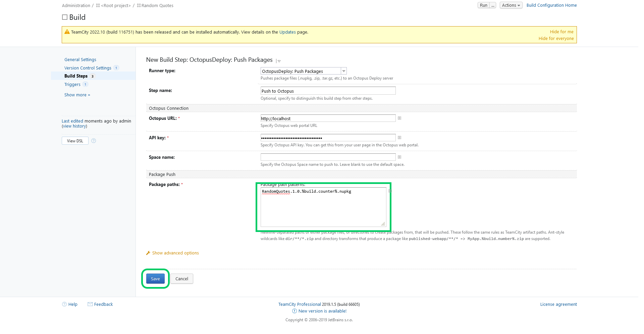644x334 pixels.
Task: Click the wrench icon for advanced options
Action: 148,253
